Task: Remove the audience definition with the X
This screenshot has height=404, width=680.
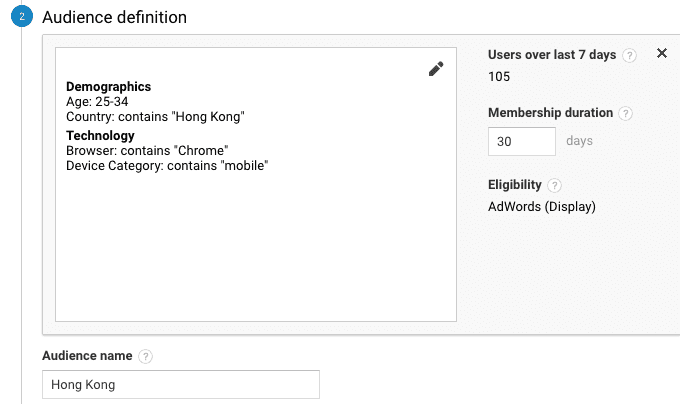Action: click(661, 54)
